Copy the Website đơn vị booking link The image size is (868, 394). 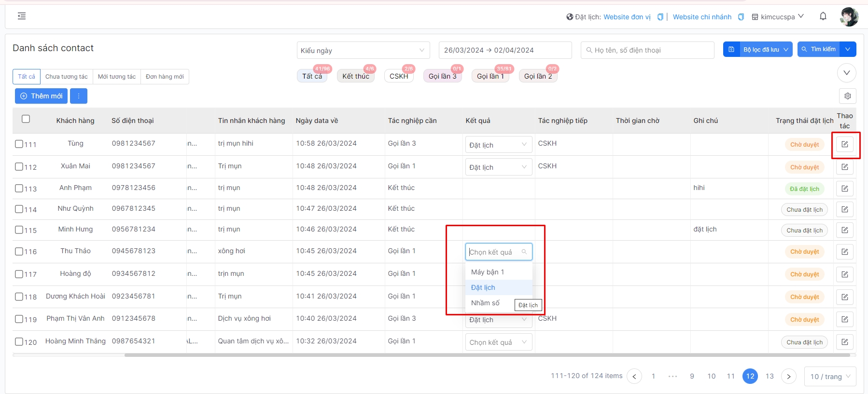click(x=660, y=17)
